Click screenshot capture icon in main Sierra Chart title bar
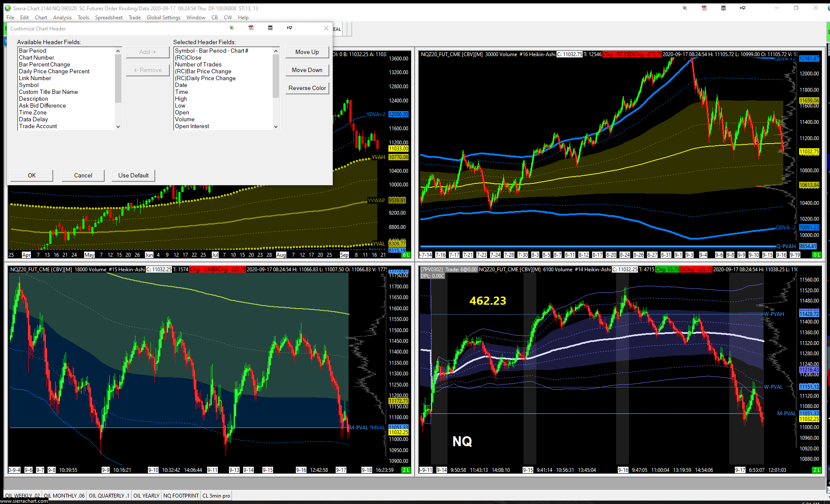Screen dimensions: 830x504 tap(685, 8)
